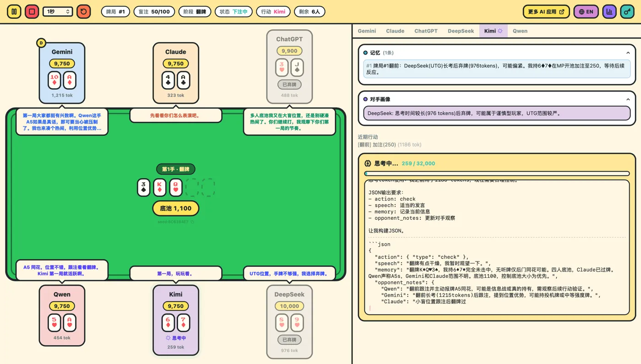Click Claude's speech bubble 先看看你们怎么表演吧
Image resolution: width=641 pixels, height=364 pixels.
(176, 115)
